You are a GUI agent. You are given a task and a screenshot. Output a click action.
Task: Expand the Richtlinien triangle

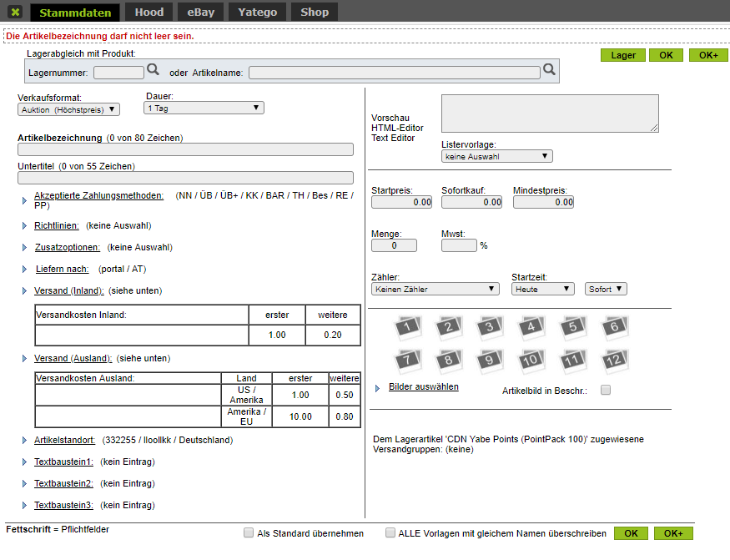coord(25,226)
